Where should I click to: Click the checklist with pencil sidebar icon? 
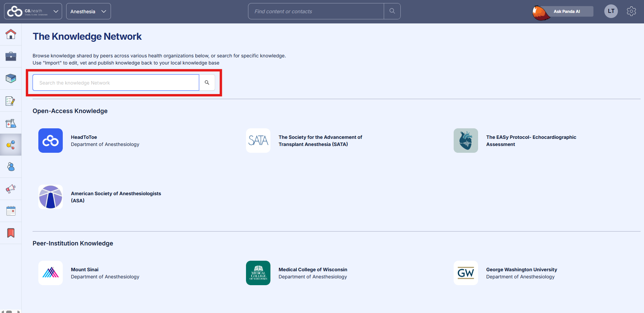[11, 101]
